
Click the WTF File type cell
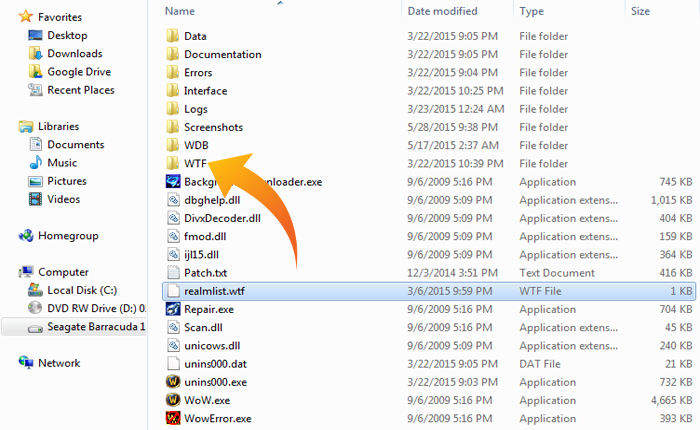[x=540, y=291]
